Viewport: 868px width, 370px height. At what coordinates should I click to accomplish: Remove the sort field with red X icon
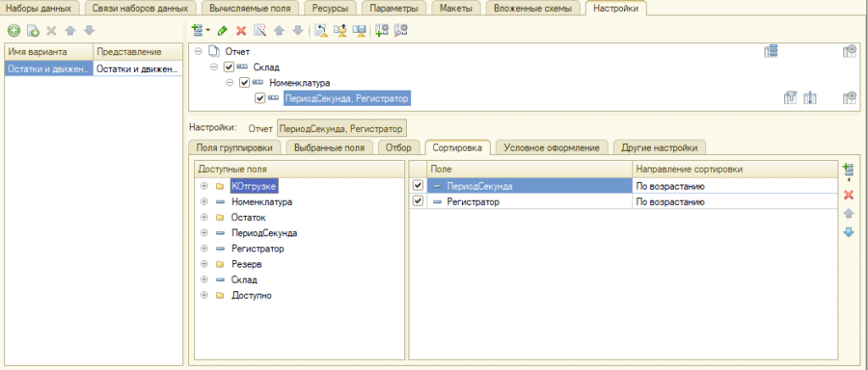point(848,196)
